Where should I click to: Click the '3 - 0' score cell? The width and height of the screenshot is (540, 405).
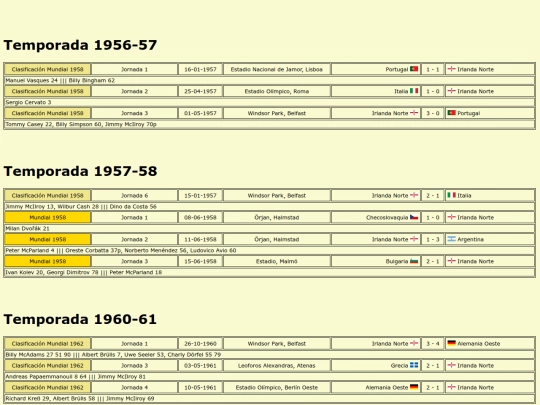[433, 113]
